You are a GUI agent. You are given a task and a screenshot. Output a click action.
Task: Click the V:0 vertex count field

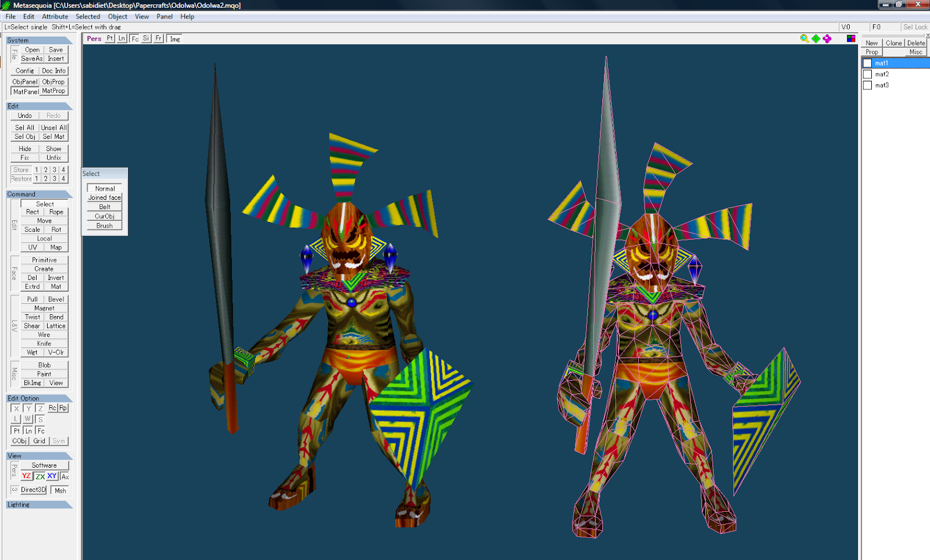[853, 27]
